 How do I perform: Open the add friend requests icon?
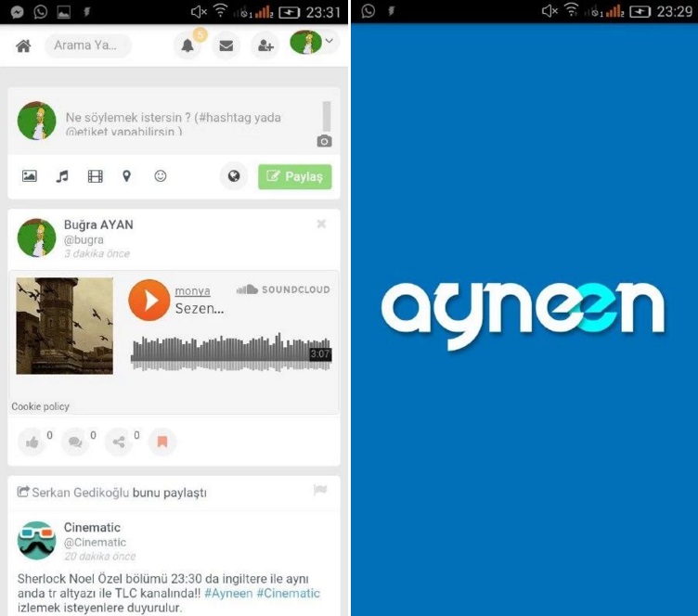pyautogui.click(x=265, y=45)
